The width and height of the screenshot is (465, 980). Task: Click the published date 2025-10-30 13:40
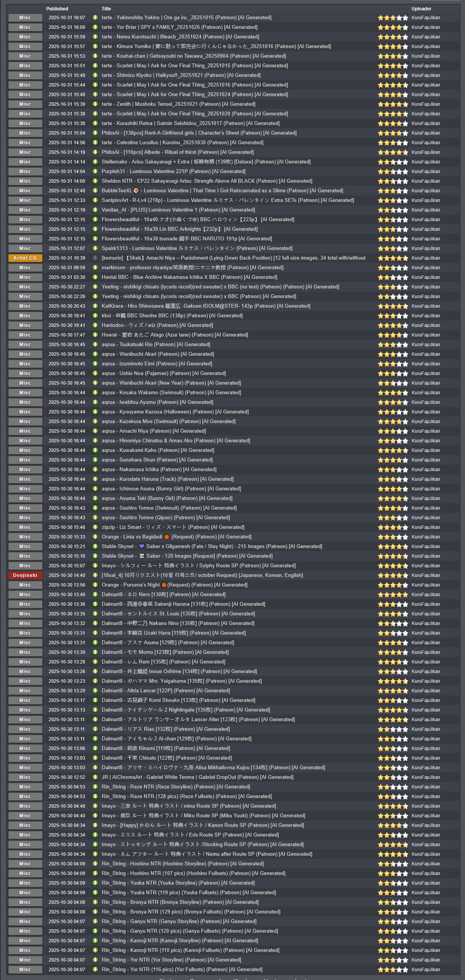click(x=67, y=595)
